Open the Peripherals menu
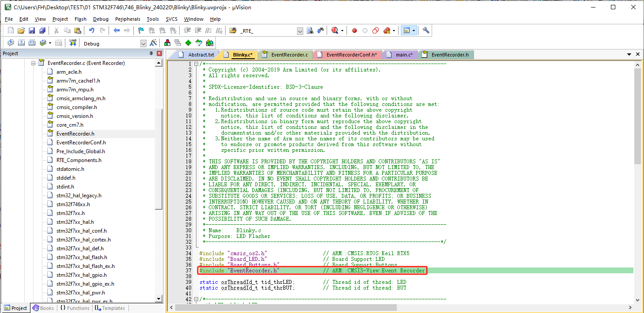Image resolution: width=644 pixels, height=313 pixels. pos(128,19)
